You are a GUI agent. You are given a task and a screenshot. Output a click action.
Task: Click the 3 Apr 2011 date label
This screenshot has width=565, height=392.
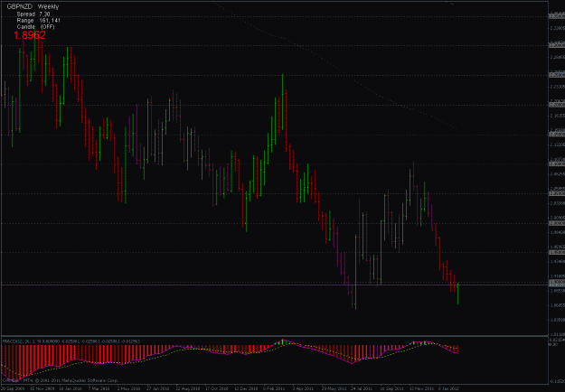click(305, 388)
